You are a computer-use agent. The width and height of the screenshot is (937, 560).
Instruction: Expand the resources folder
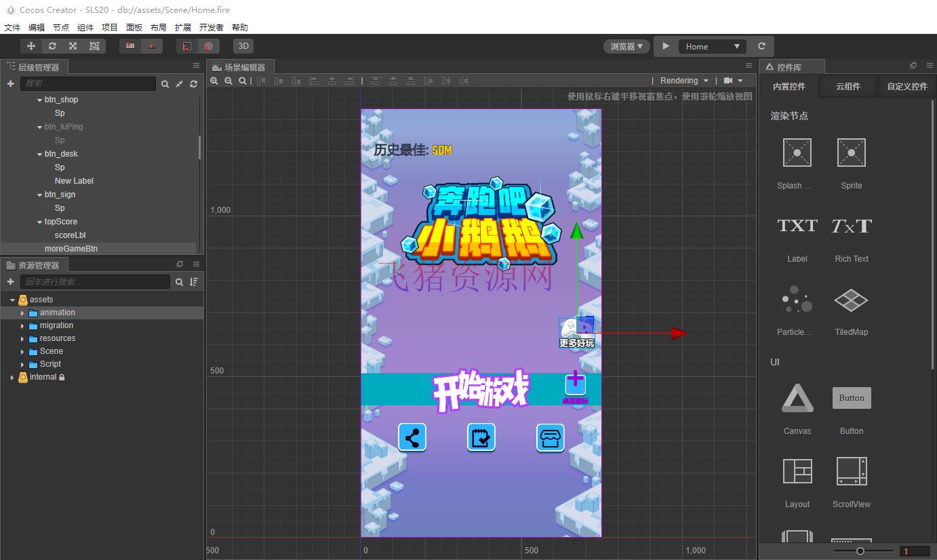click(x=22, y=338)
